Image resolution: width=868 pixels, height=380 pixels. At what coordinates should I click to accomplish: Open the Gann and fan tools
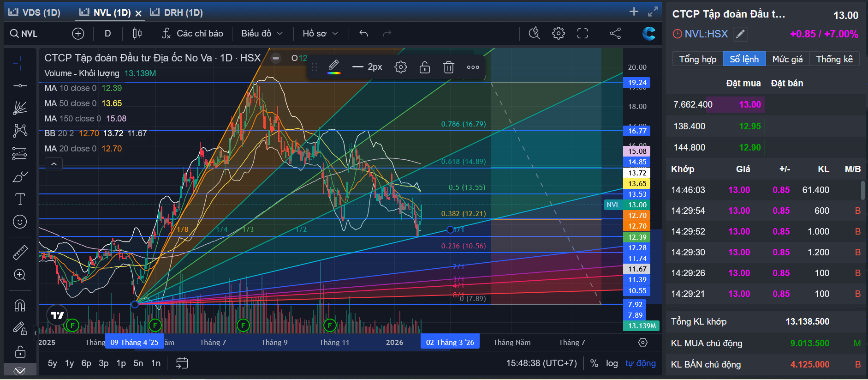(20, 108)
